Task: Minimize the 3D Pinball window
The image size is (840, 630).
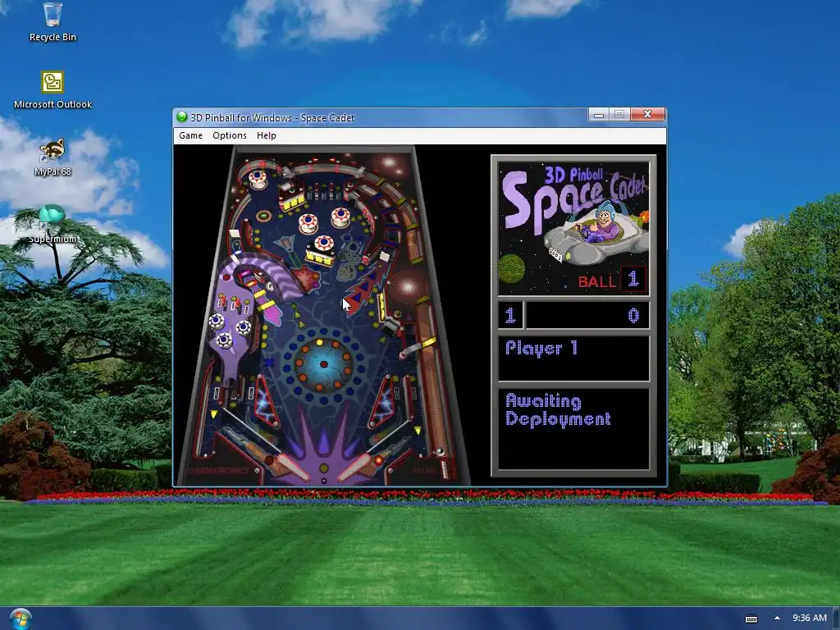Action: coord(599,114)
